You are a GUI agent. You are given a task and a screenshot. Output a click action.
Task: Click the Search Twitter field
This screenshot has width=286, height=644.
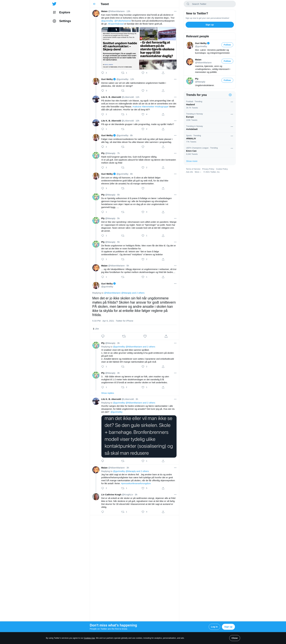coord(210,4)
